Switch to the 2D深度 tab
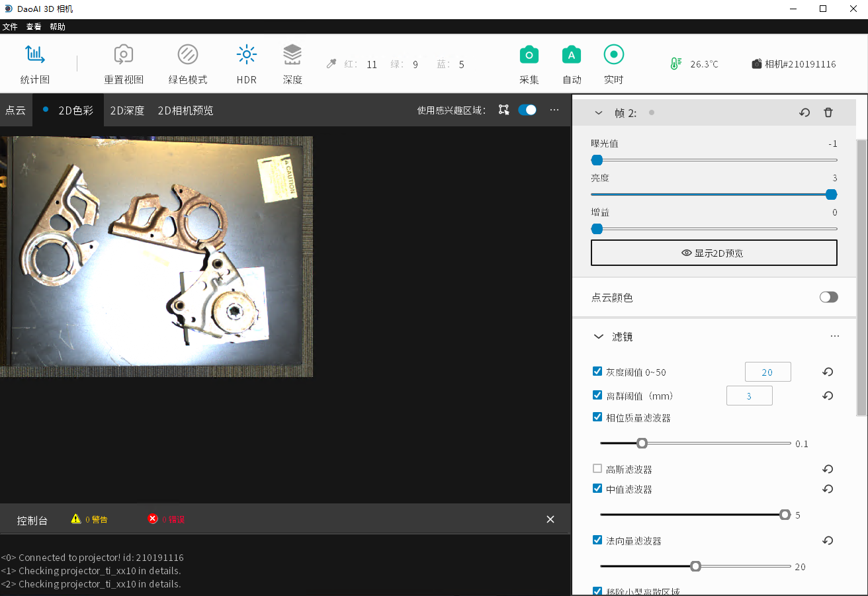868x596 pixels. (127, 110)
